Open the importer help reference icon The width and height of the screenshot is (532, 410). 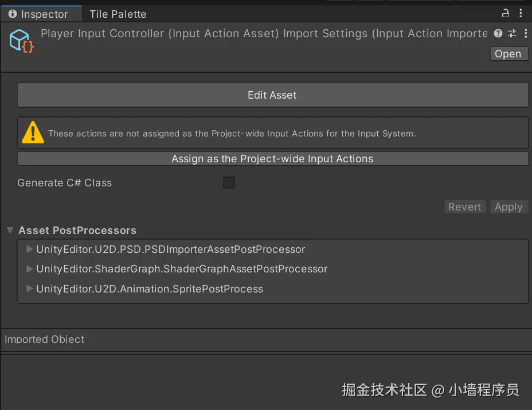click(x=498, y=34)
